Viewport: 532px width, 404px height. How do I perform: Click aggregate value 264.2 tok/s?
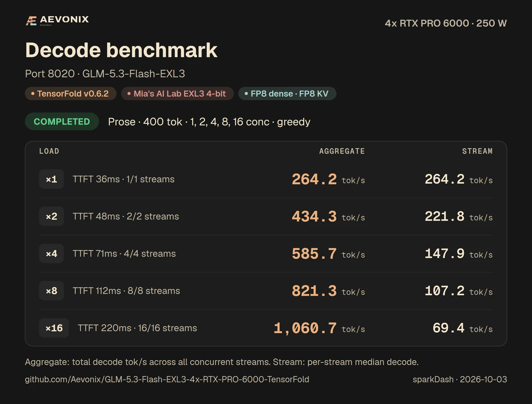329,179
